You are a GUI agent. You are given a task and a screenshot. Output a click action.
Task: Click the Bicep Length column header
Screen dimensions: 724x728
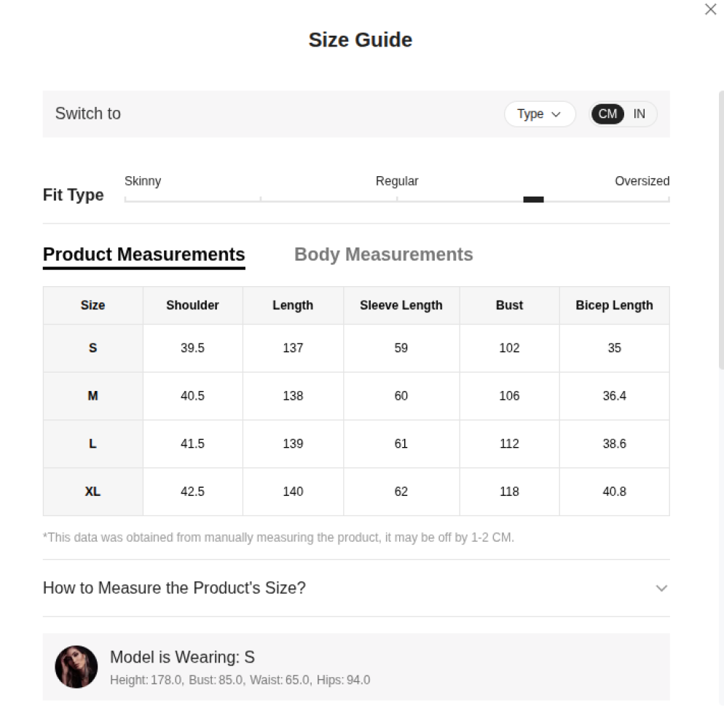coord(614,306)
